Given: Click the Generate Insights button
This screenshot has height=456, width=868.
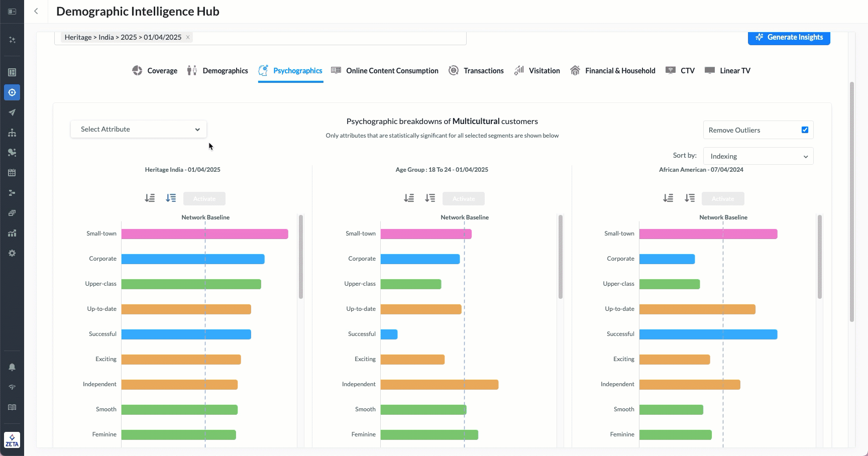Looking at the screenshot, I should point(789,37).
